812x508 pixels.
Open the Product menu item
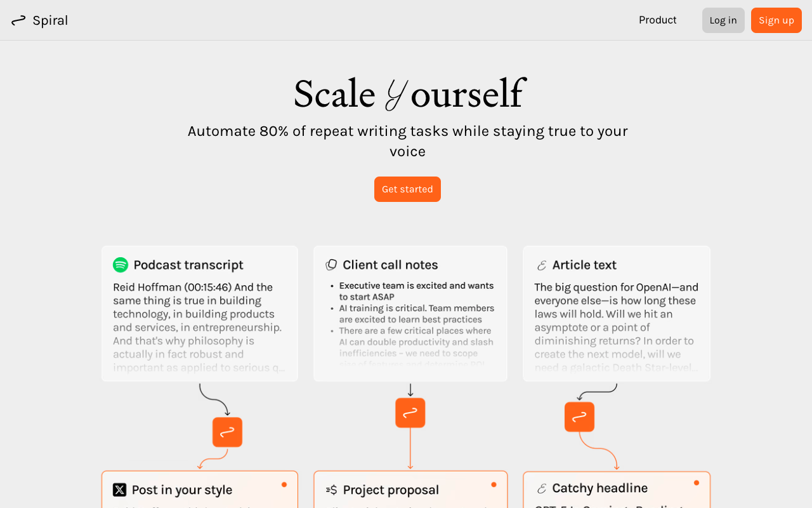coord(657,20)
